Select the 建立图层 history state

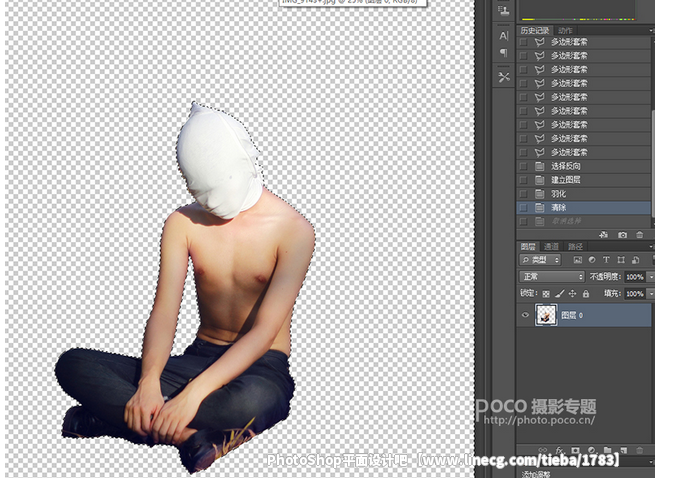584,180
